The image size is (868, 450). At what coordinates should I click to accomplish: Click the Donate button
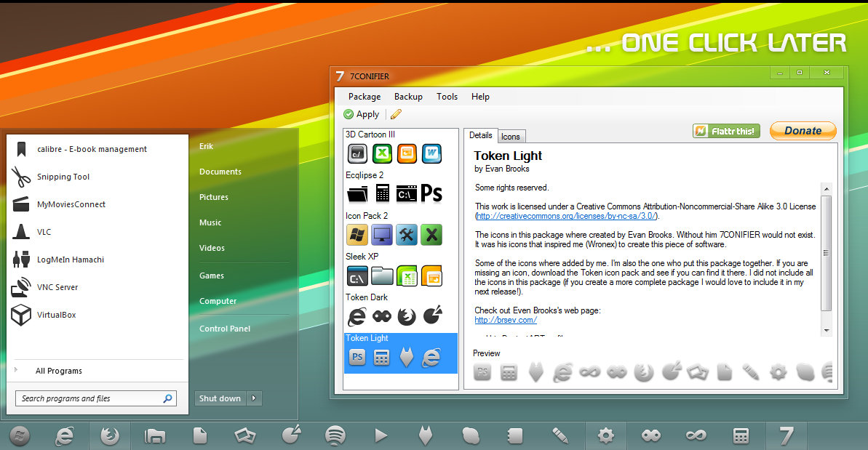coord(803,131)
